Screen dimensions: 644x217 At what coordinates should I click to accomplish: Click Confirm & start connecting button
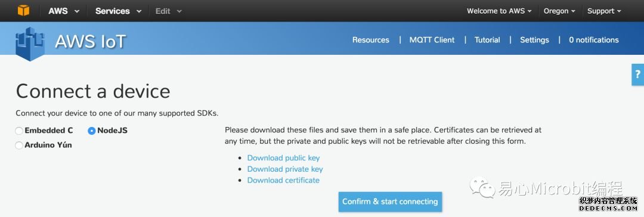point(390,201)
